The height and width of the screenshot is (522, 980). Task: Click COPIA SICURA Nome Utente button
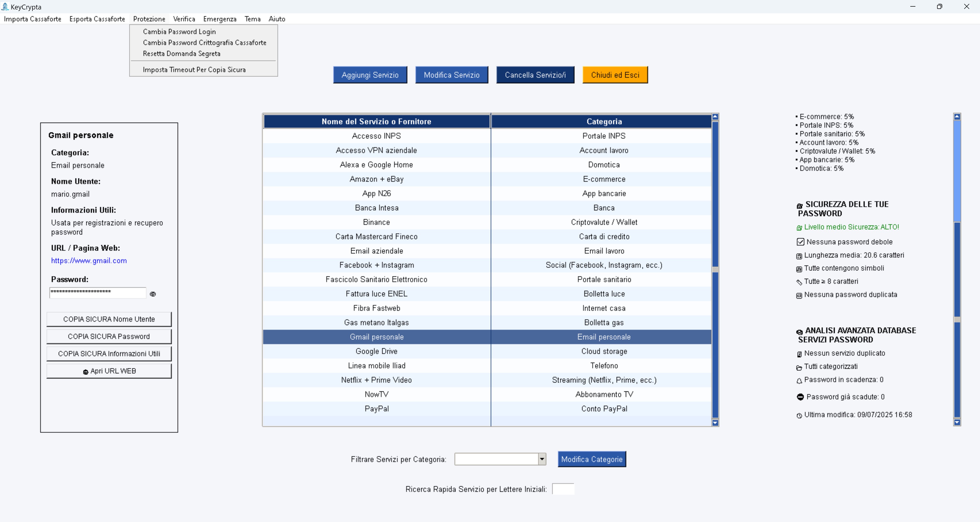pyautogui.click(x=109, y=319)
